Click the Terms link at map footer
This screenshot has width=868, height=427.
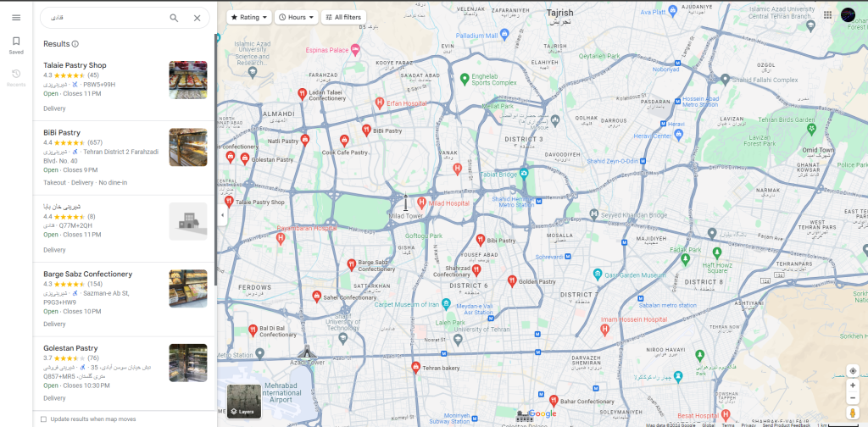[728, 424]
